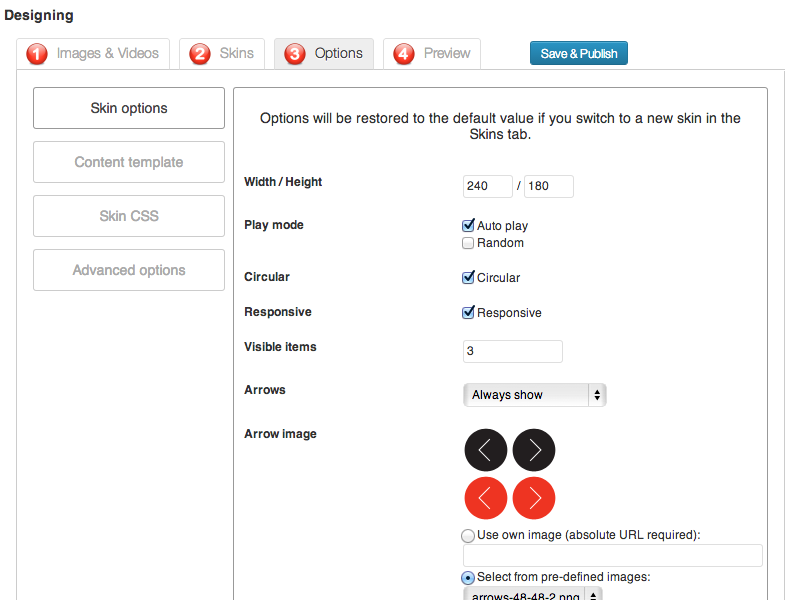Screen dimensions: 800x600
Task: Select the Use own image radio button
Action: pyautogui.click(x=468, y=535)
